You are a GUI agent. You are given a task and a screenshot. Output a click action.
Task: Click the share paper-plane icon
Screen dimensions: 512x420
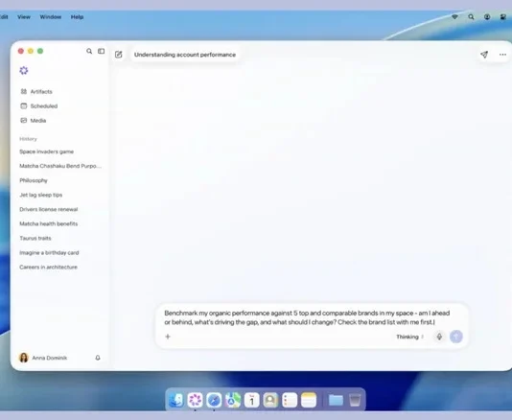(x=484, y=55)
